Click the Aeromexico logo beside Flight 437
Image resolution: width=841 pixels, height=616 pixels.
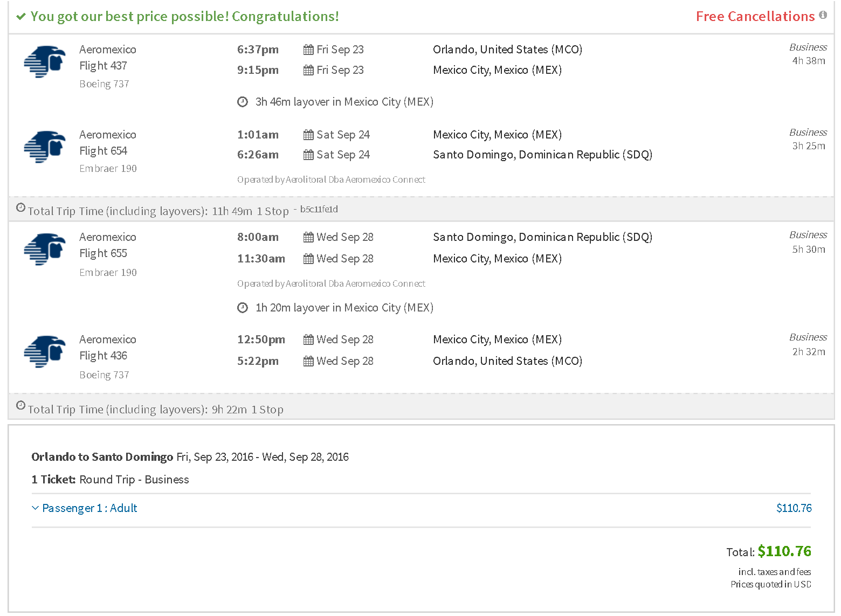click(x=45, y=61)
